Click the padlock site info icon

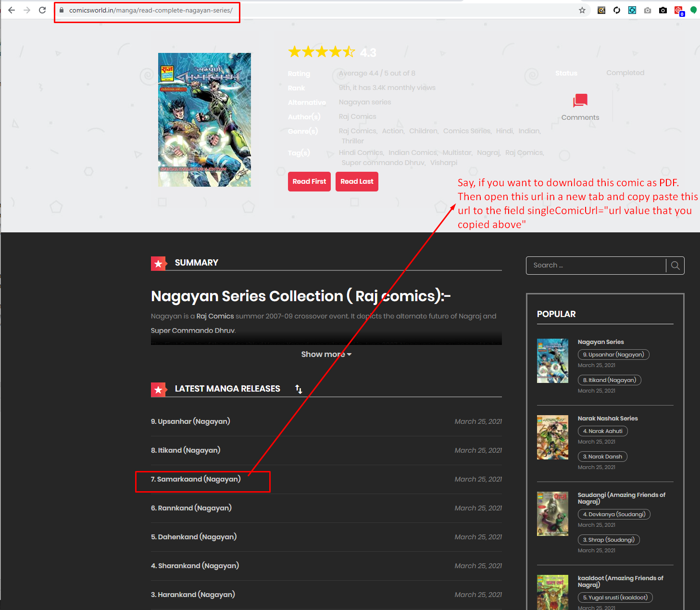[62, 10]
